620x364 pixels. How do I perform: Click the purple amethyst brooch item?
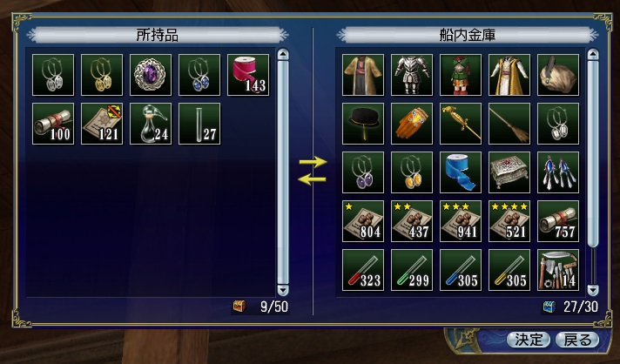[151, 75]
